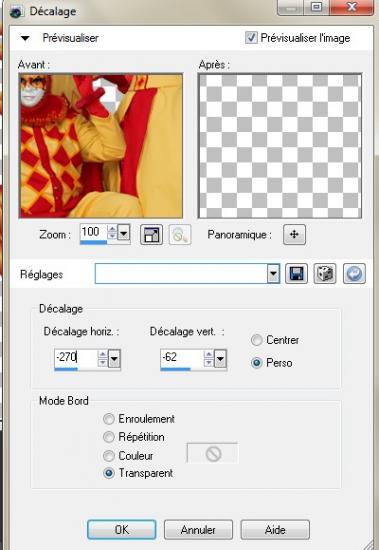Click the reset to default arrow icon

click(x=354, y=274)
